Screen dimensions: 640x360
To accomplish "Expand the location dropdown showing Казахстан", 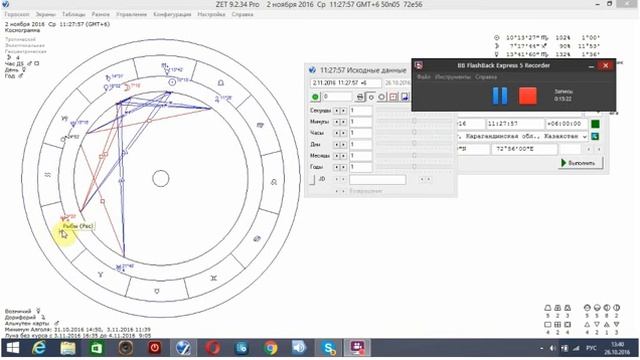I will point(585,136).
